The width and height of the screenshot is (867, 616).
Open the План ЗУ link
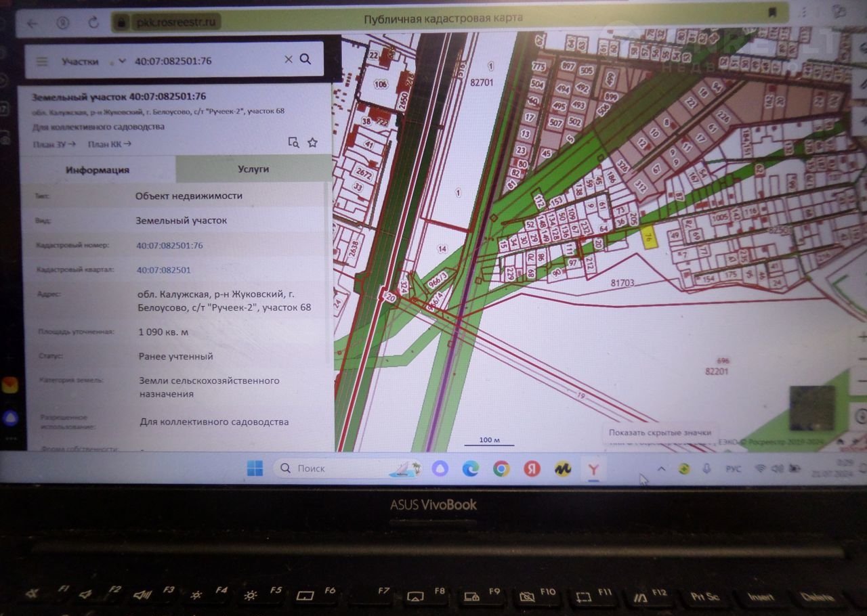coord(54,144)
